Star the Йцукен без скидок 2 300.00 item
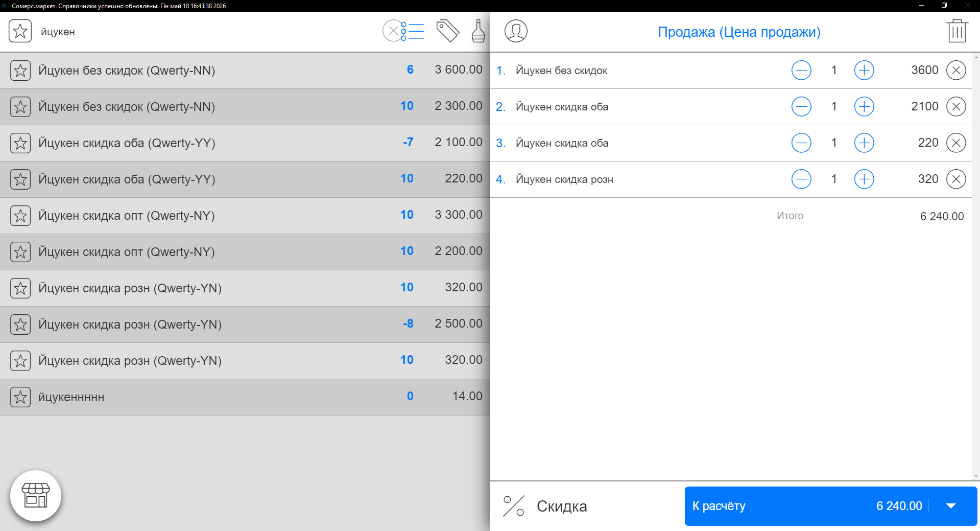The width and height of the screenshot is (980, 531). 20,107
